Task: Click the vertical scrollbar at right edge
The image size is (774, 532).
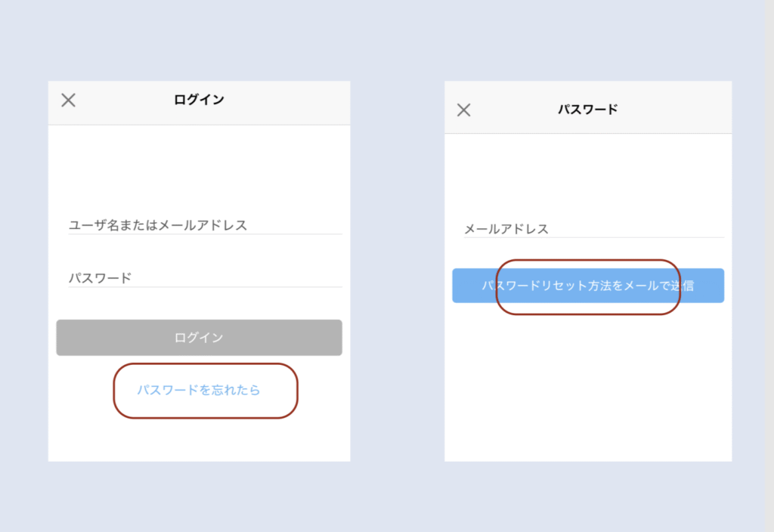Action: [769, 264]
